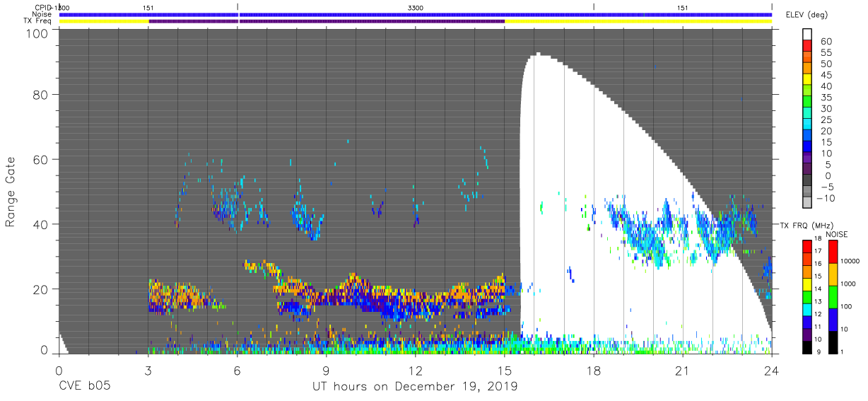Image resolution: width=868 pixels, height=401 pixels.
Task: Select the cyan TX FRQ swatch between 12 and 13
Action: click(x=807, y=309)
